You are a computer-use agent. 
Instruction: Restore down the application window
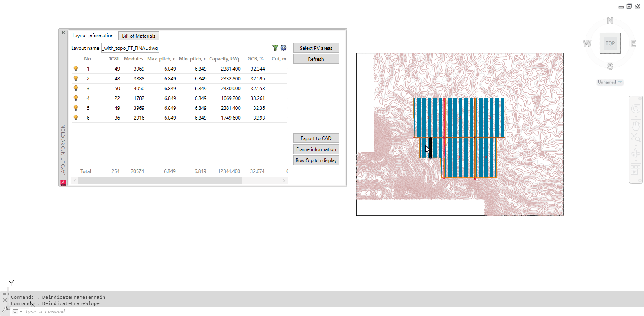click(x=629, y=6)
